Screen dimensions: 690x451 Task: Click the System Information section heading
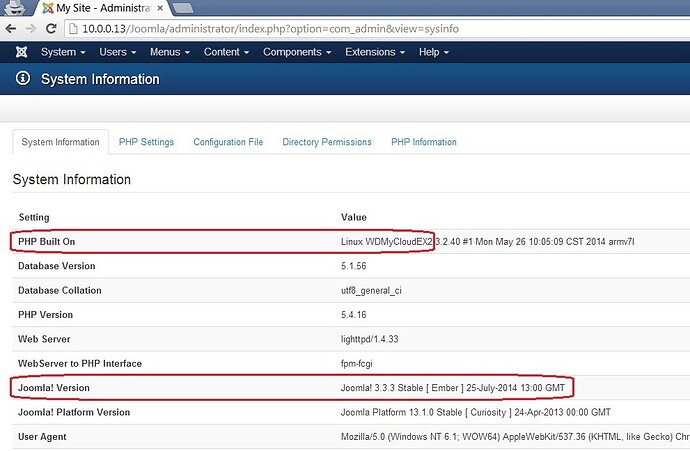[72, 180]
